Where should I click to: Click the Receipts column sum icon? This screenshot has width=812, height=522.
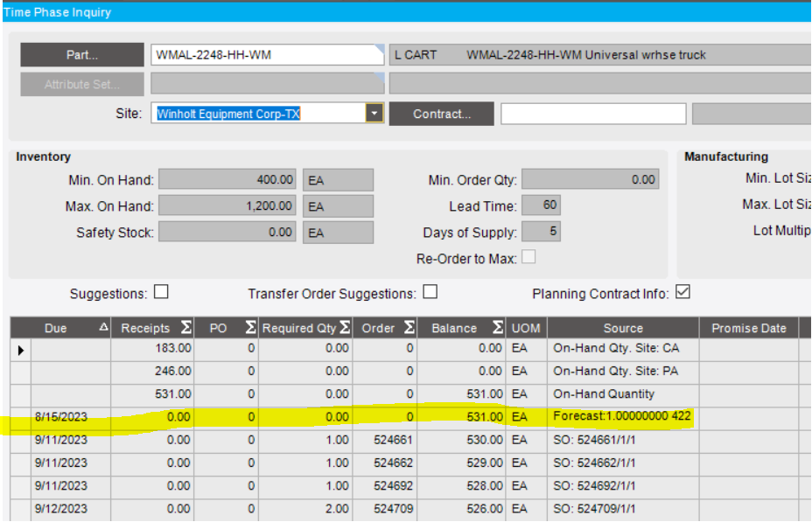185,328
